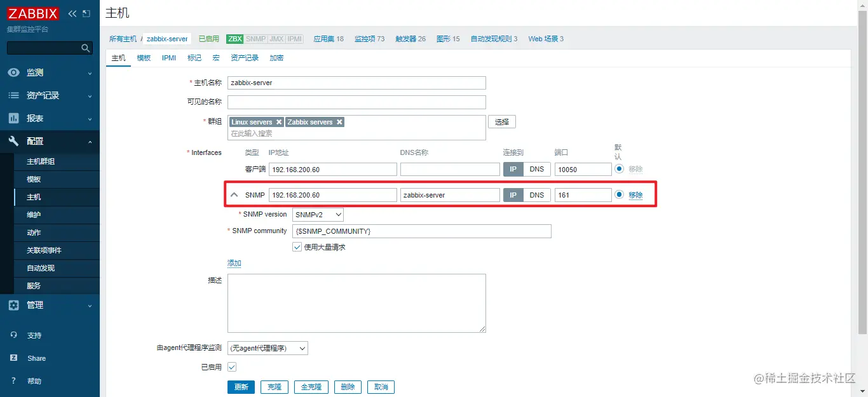Remove the SNMP interface via 移除
Viewport: 868px width, 397px height.
click(x=635, y=195)
